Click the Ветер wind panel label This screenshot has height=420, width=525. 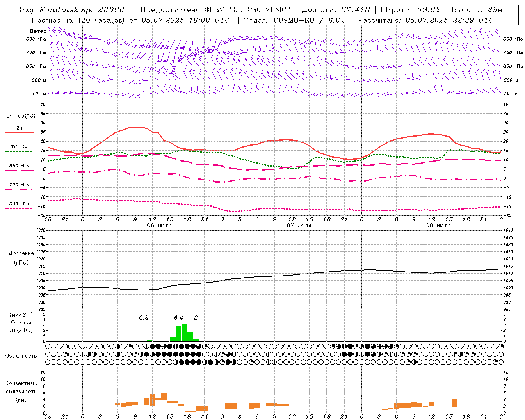pos(38,31)
